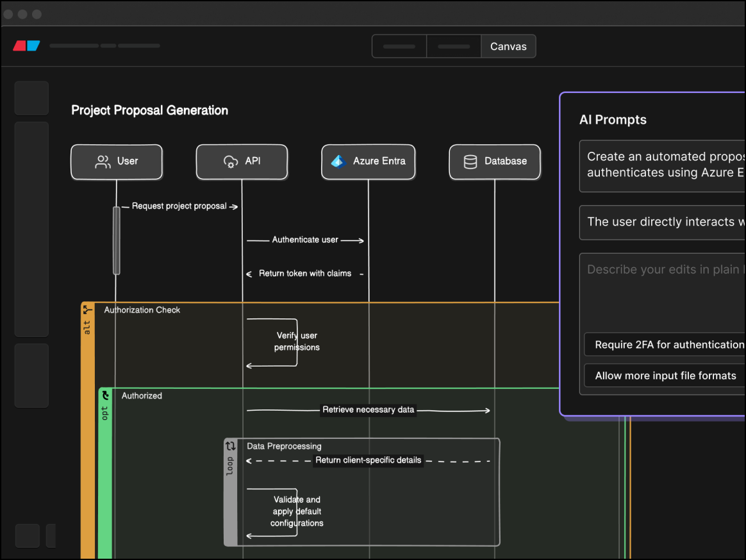Click the 'Data Preprocessing' loop label
Viewport: 746px width, 560px height.
(x=284, y=447)
